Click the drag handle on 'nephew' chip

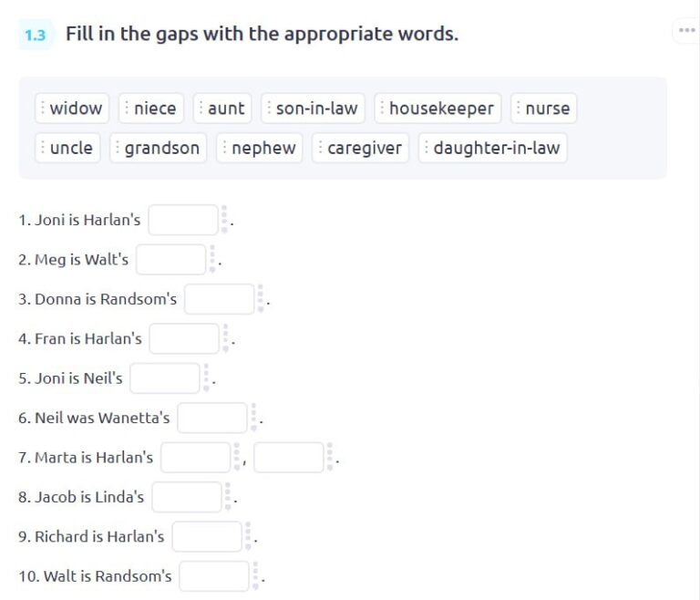(224, 148)
